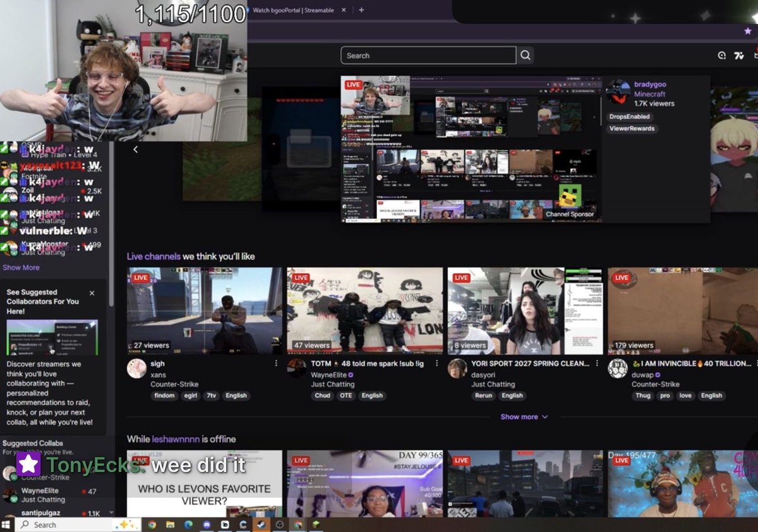The image size is (758, 532).
Task: Click the Twitch search input field
Action: pos(428,56)
